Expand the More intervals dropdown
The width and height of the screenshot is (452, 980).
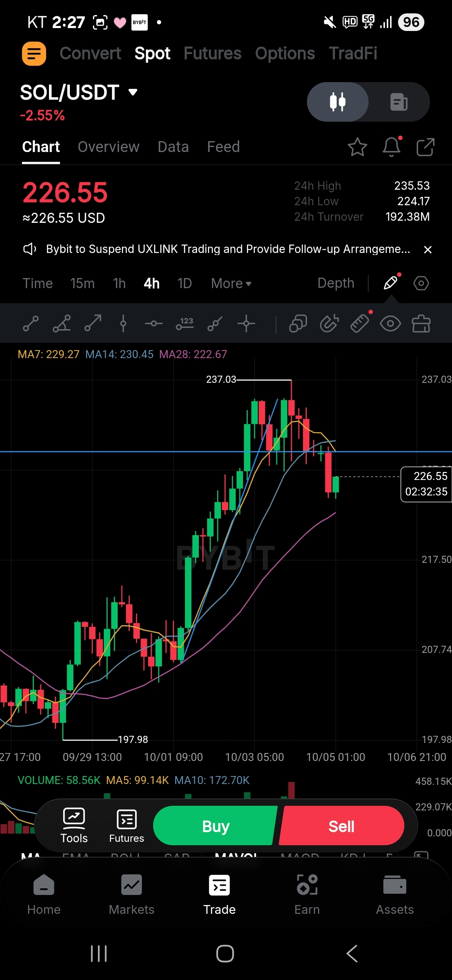231,284
